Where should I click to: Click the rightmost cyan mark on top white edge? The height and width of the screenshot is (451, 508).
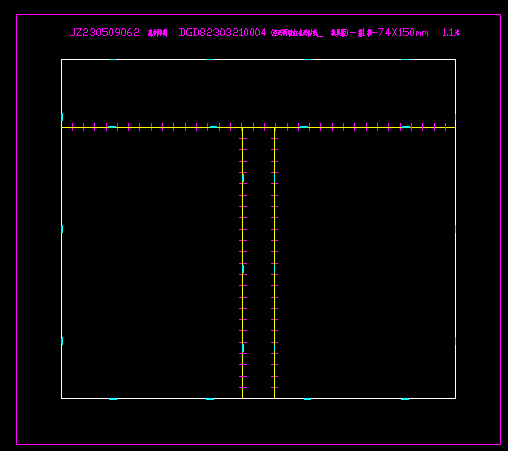pos(405,60)
